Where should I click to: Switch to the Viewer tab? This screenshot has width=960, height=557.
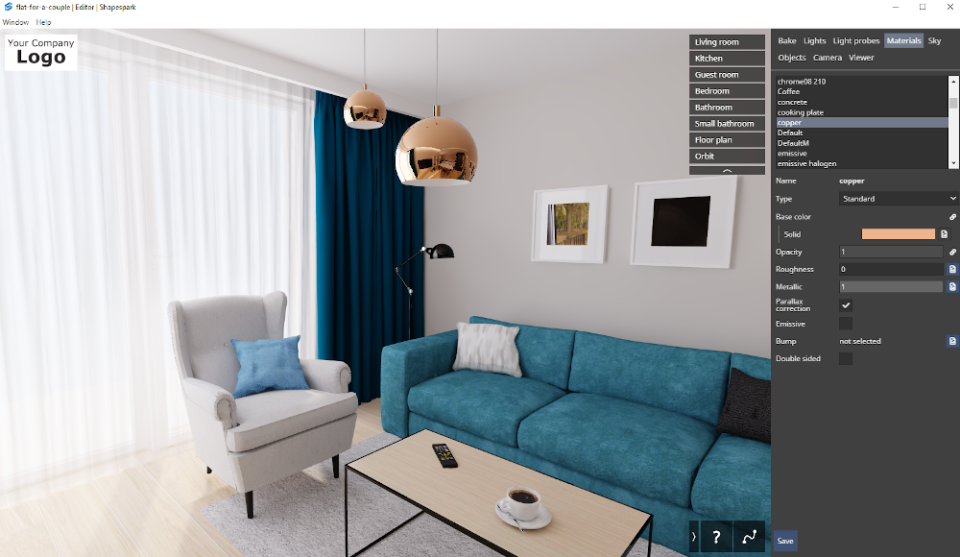tap(861, 58)
